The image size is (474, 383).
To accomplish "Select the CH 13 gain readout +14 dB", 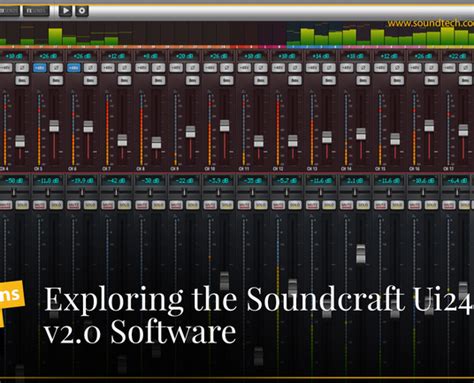I will [x=321, y=56].
